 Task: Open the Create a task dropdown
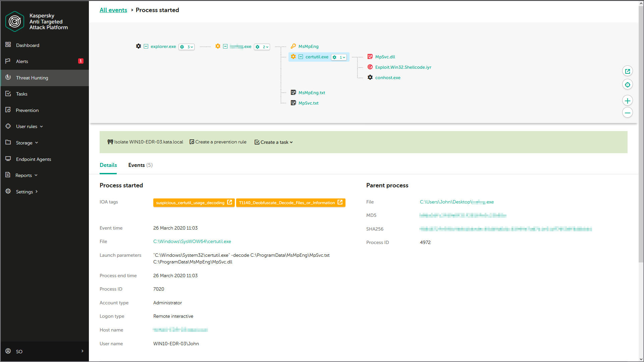pyautogui.click(x=274, y=142)
